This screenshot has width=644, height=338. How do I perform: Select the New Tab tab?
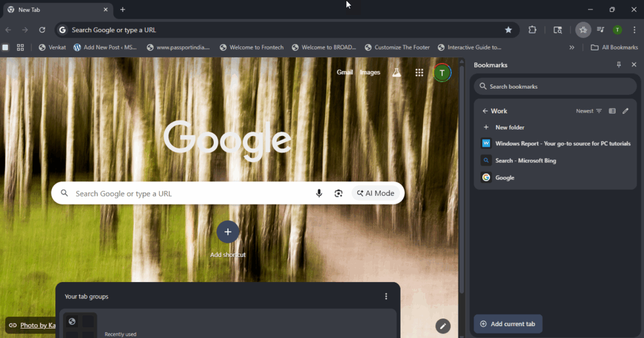[57, 10]
